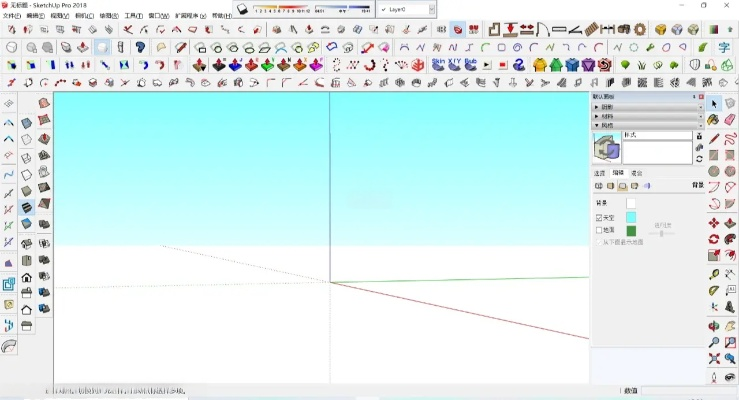Switch to the 混合 (Mix) tab
Viewport: 739px width, 400px height.
tap(637, 173)
